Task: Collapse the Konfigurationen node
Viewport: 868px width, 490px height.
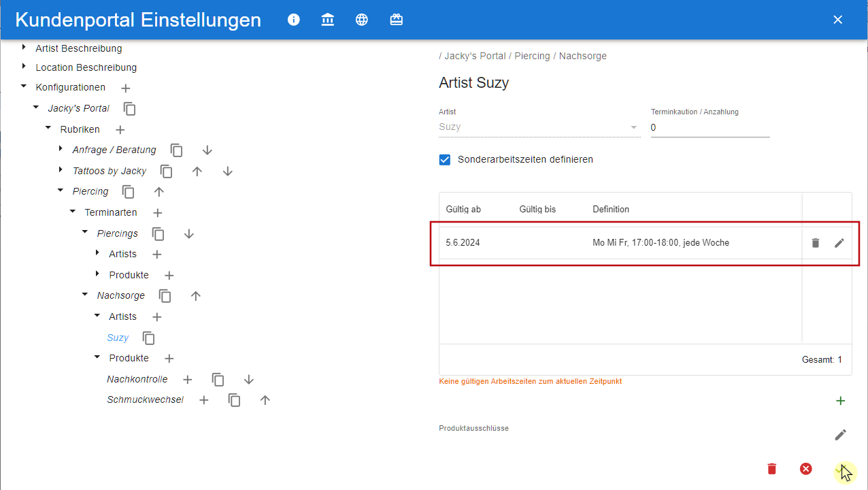Action: pyautogui.click(x=24, y=86)
